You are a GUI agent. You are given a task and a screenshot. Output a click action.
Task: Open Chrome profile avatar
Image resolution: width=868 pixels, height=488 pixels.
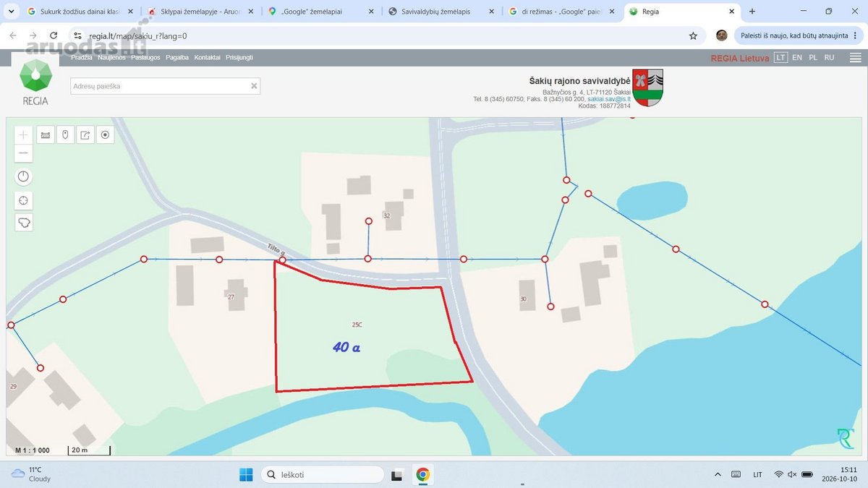[721, 35]
